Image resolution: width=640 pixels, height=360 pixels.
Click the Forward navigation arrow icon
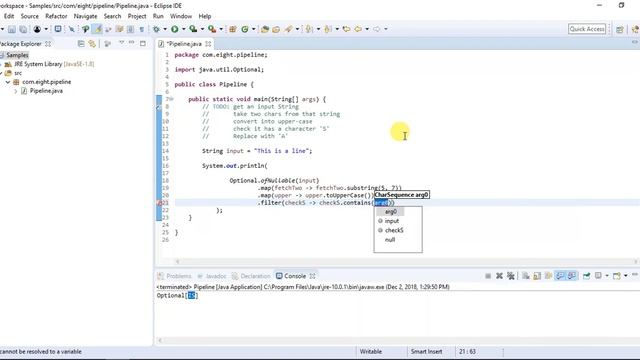(376, 29)
